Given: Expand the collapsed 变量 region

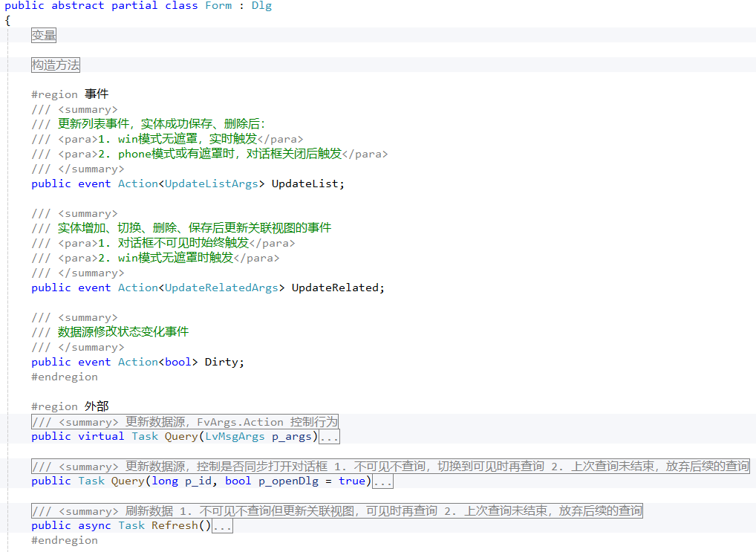Looking at the screenshot, I should click(x=43, y=35).
